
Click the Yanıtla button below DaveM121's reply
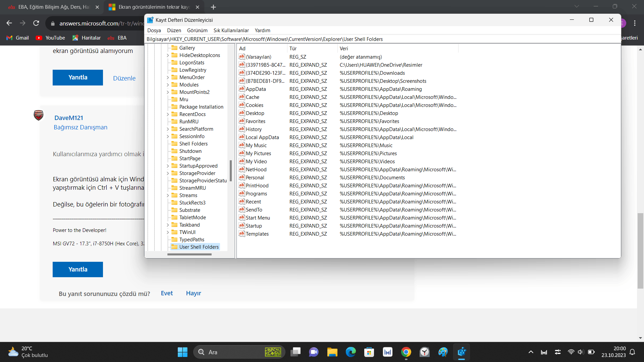[78, 269]
